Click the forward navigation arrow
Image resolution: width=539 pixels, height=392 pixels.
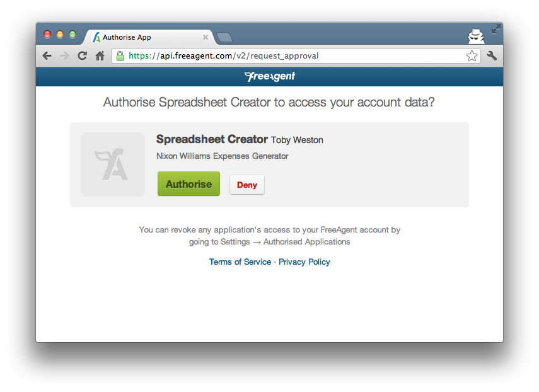[64, 55]
